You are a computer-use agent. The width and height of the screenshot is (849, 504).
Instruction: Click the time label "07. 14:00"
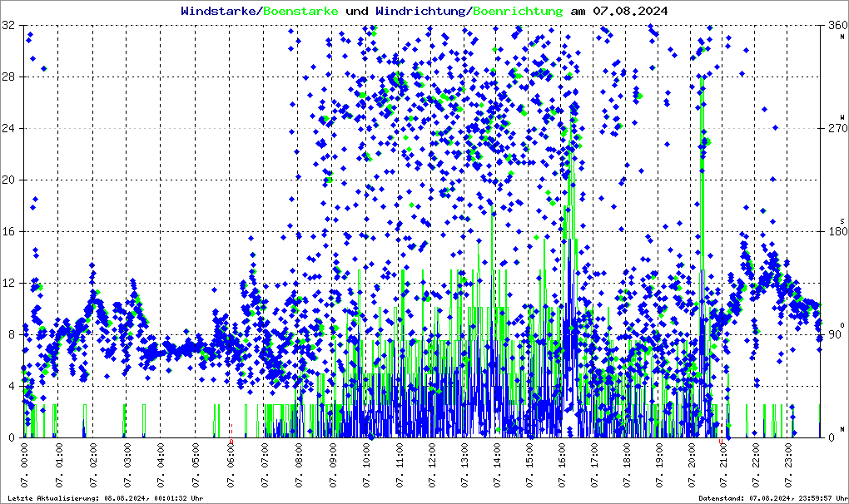(x=497, y=465)
